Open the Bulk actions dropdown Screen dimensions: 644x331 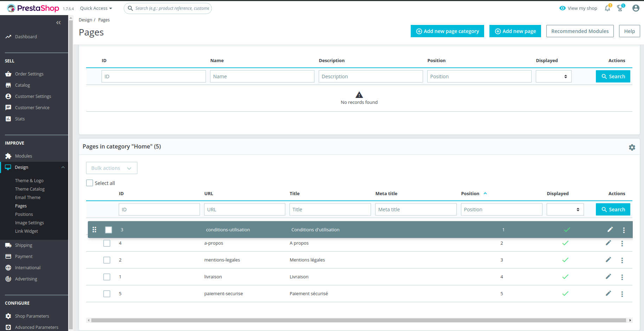point(111,168)
